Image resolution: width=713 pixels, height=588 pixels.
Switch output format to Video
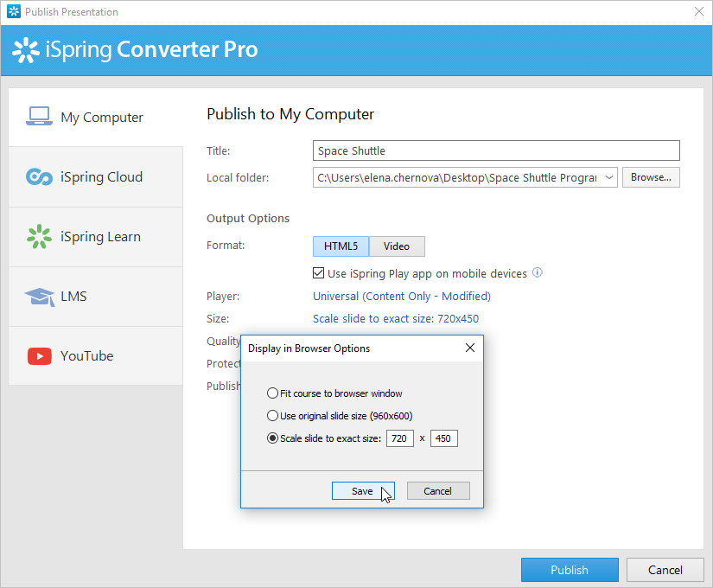tap(397, 246)
